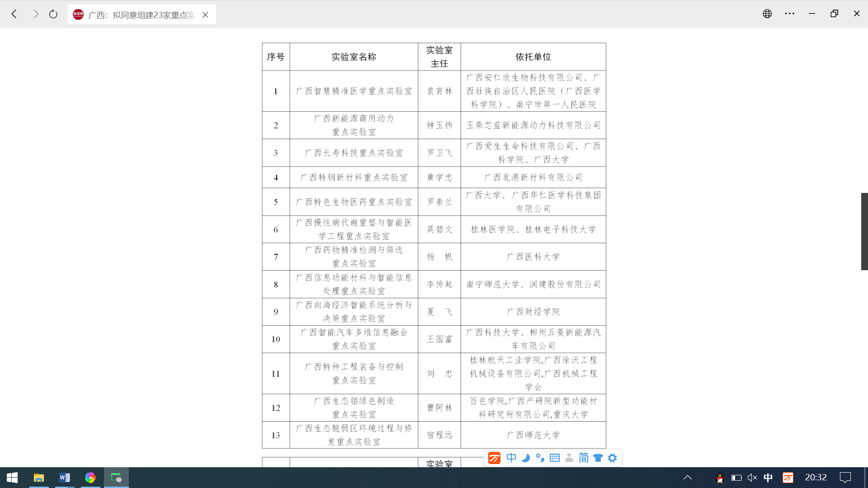Click 广西特钢新材料重点实验室 cell
The height and width of the screenshot is (488, 868).
[354, 178]
